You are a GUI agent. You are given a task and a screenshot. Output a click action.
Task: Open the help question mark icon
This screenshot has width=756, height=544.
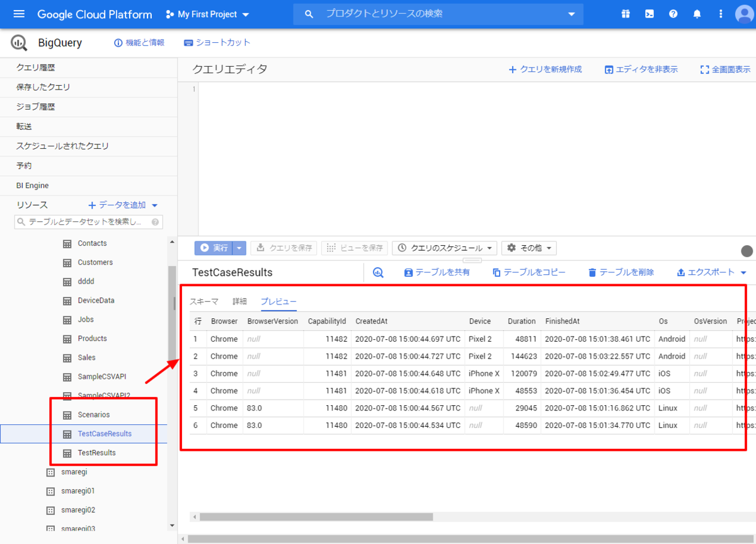coord(673,14)
